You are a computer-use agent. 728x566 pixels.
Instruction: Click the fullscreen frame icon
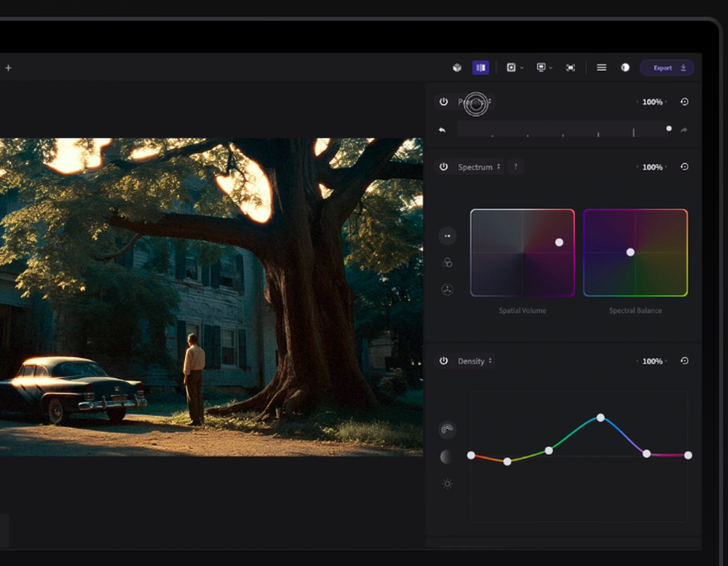(571, 68)
